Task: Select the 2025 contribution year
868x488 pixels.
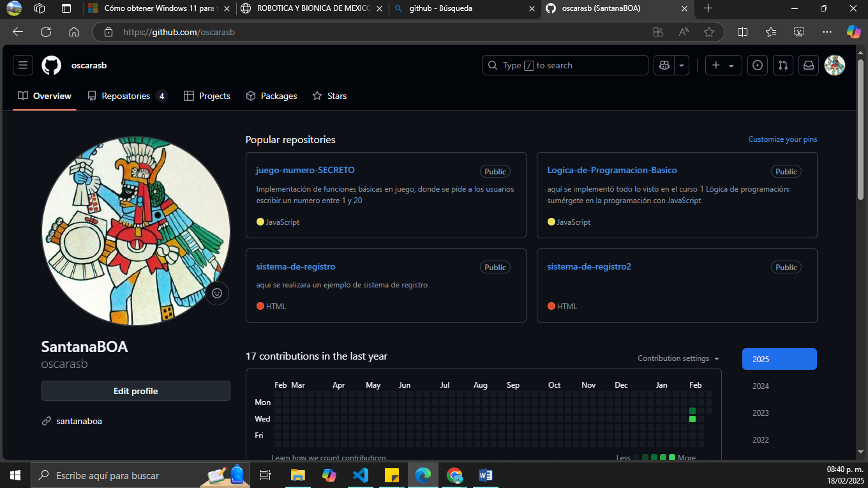Action: click(779, 359)
